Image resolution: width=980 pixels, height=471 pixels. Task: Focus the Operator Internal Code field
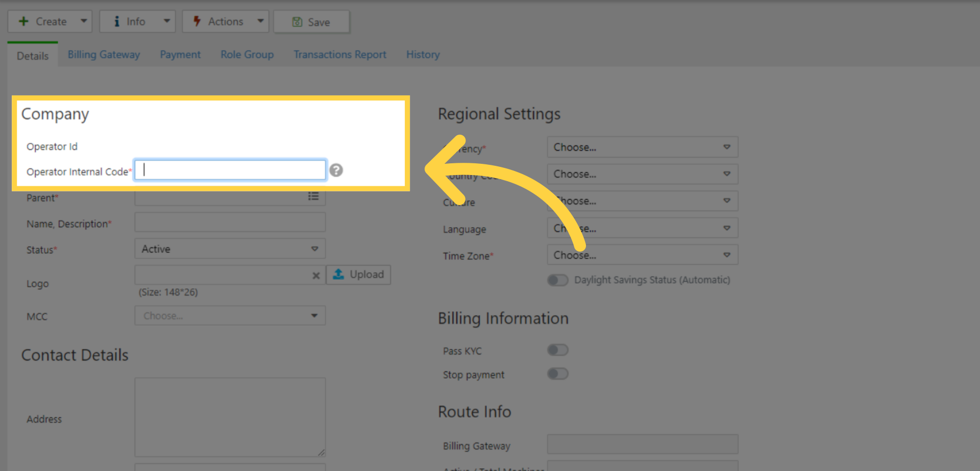(x=230, y=170)
